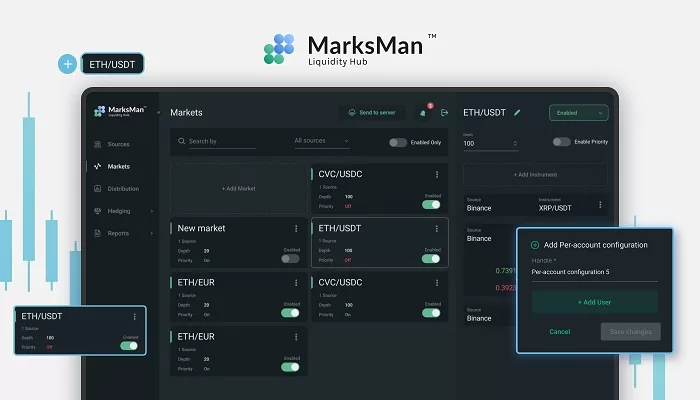Screen dimensions: 700x400
Task: Click Cancel in the configuration dialog
Action: (560, 332)
